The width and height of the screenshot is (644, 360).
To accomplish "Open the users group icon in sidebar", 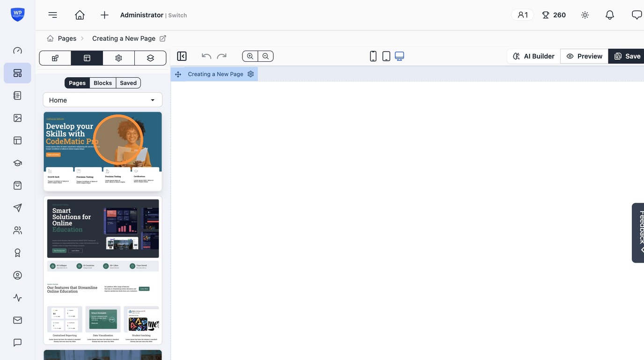I will point(17,230).
